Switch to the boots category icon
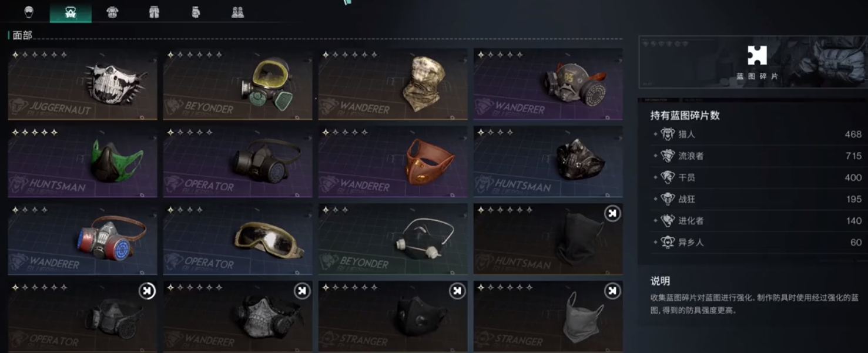This screenshot has height=353, width=868. (x=237, y=12)
